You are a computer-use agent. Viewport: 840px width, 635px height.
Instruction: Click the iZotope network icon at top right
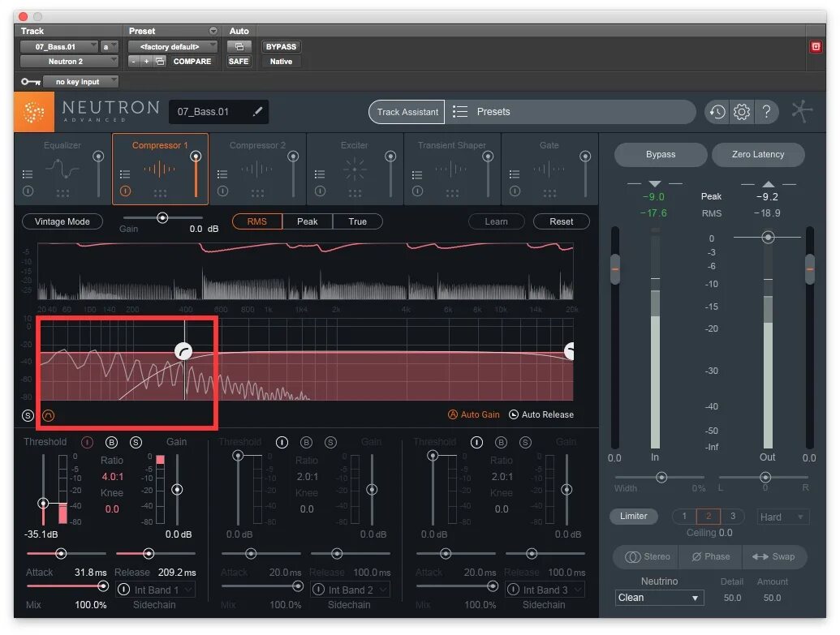point(802,111)
